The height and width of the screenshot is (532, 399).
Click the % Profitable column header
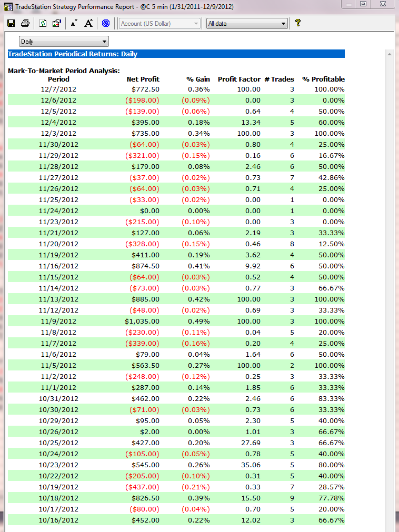pos(323,79)
